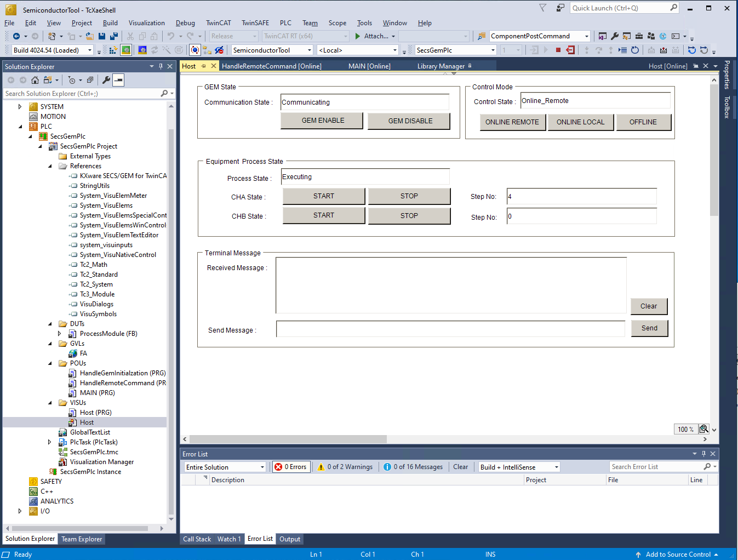Switch to the Output tab
The height and width of the screenshot is (560, 738).
(x=290, y=539)
